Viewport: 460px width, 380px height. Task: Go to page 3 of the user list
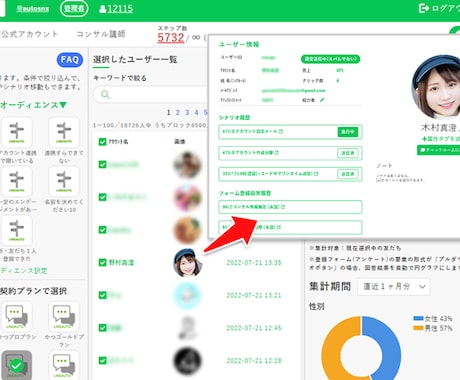(187, 112)
